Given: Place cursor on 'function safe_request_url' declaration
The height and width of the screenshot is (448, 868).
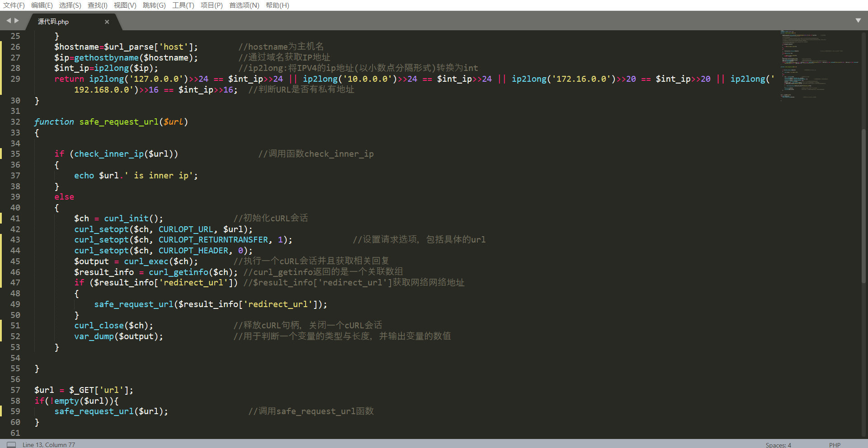Looking at the screenshot, I should (111, 122).
